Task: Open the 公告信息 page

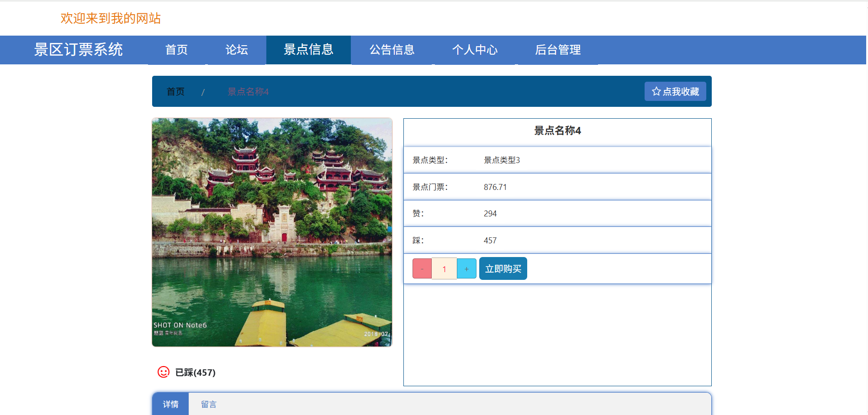Action: click(392, 50)
